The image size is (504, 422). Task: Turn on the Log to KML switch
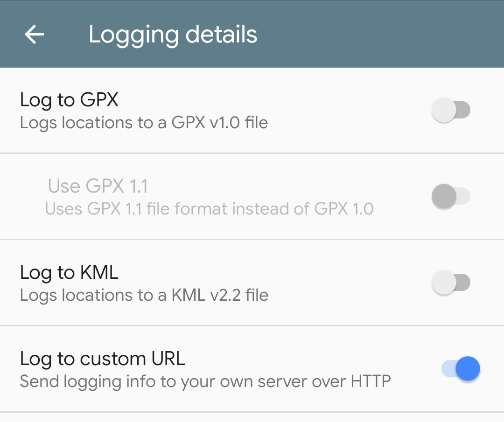(x=451, y=283)
